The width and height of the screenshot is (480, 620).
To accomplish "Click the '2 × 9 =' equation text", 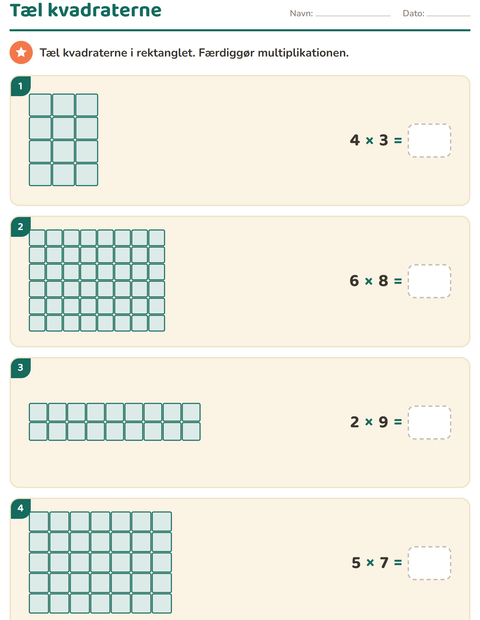I will click(376, 422).
